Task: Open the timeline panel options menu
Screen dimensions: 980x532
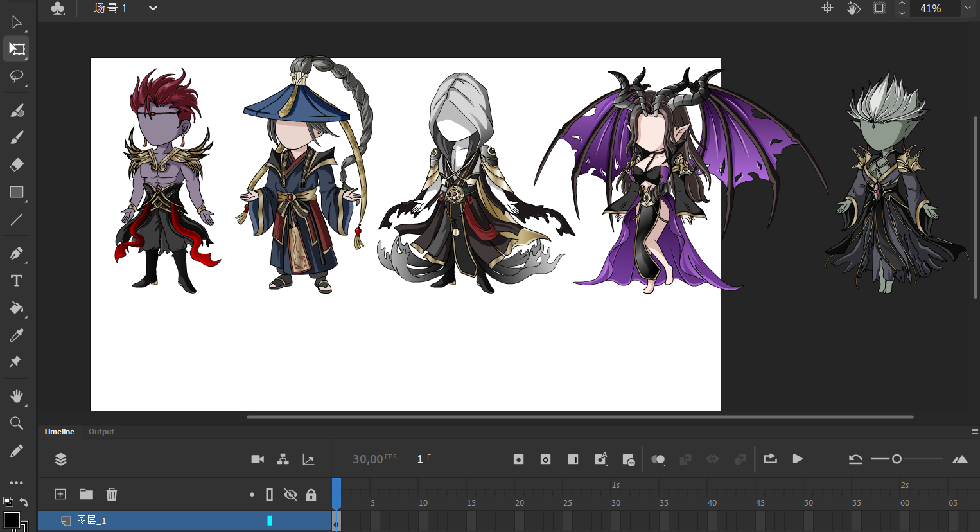Action: click(x=974, y=432)
